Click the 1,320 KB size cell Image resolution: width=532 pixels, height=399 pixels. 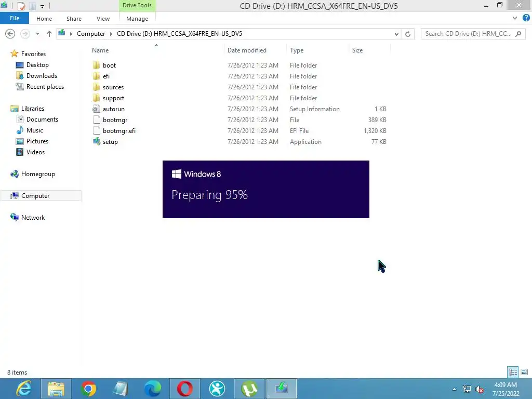[375, 130]
